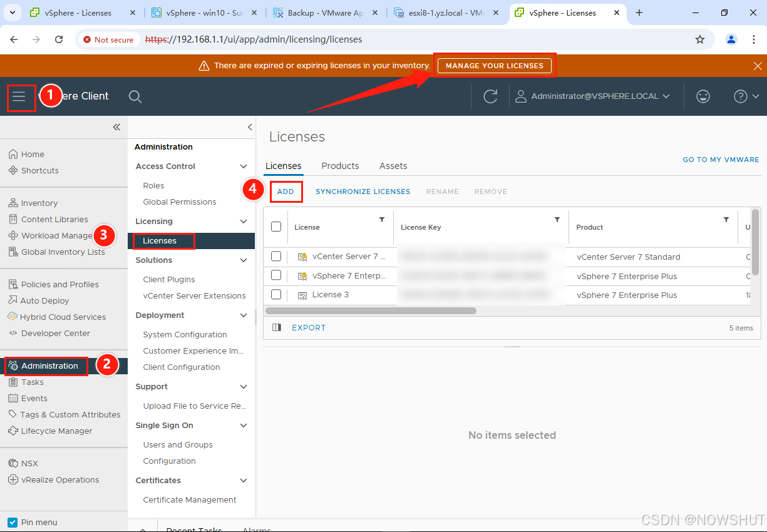Collapse the left navigation sidebar
767x532 pixels.
[116, 127]
